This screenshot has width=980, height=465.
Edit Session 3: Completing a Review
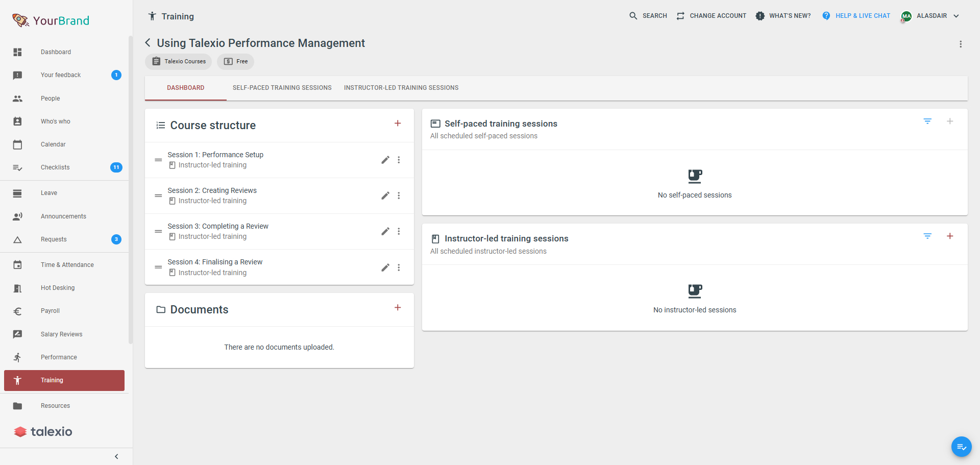(x=385, y=231)
